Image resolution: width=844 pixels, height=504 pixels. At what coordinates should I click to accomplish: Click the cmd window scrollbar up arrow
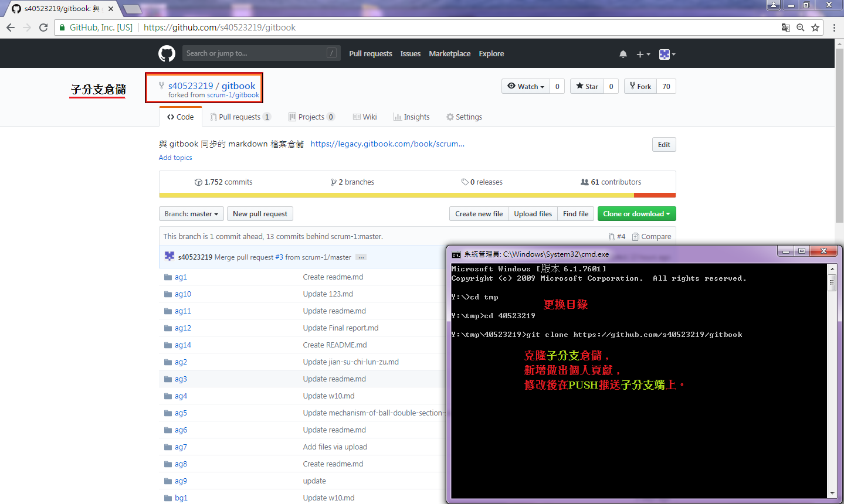(832, 268)
